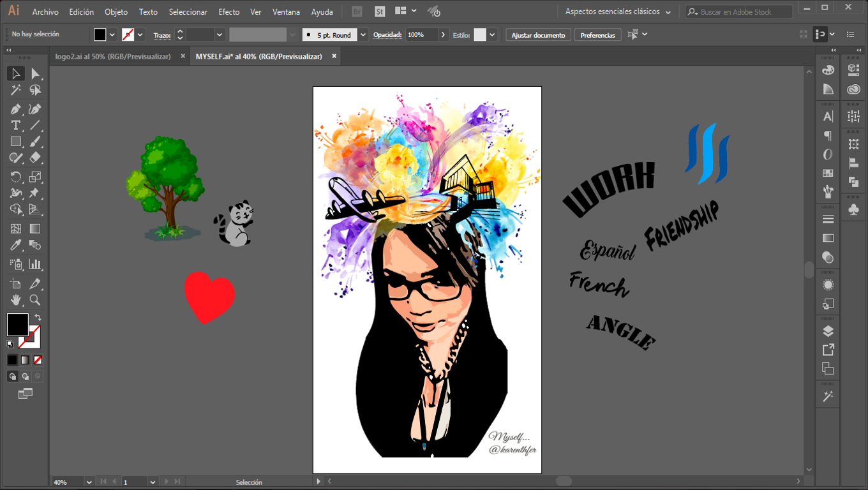Select the Blend tool
This screenshot has height=490, width=868.
pyautogui.click(x=35, y=245)
